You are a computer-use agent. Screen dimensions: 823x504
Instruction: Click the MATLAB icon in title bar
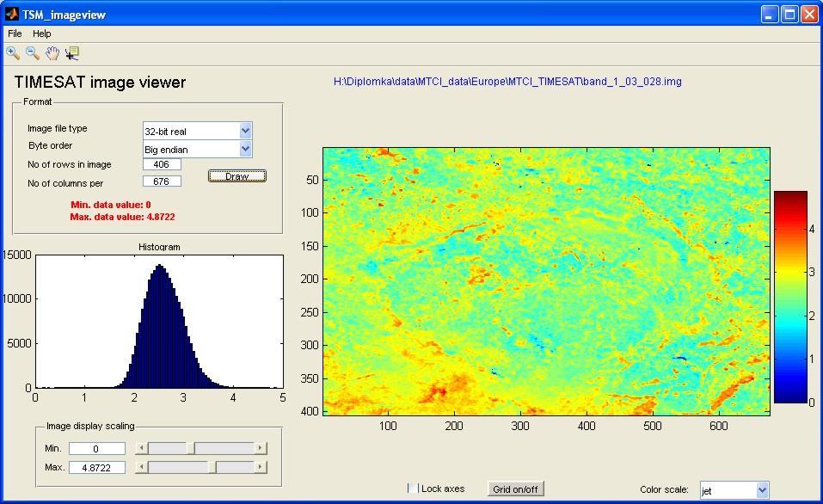point(11,14)
